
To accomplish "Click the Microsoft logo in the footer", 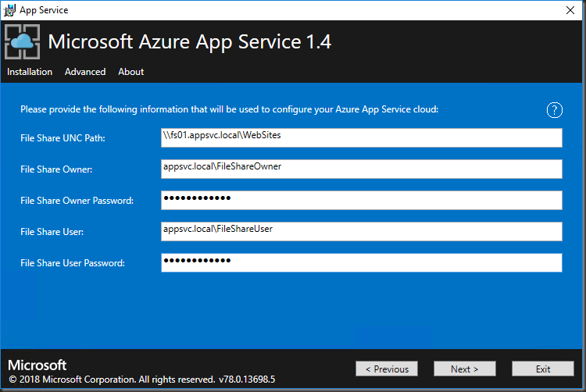I will [38, 365].
